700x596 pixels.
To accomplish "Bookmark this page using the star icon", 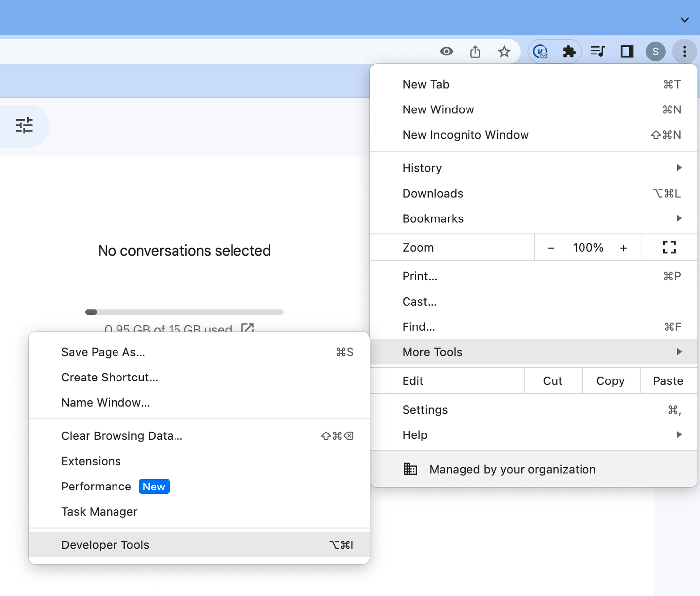I will pos(504,51).
